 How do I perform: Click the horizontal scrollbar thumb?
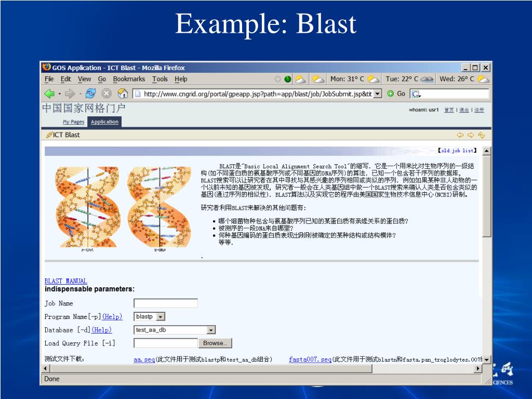(x=211, y=368)
